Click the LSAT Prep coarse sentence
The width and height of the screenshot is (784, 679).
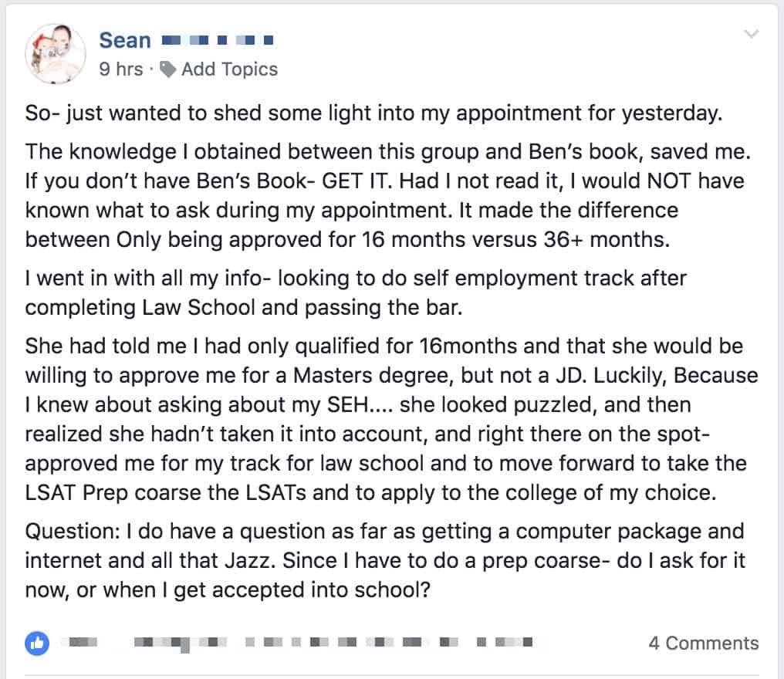point(370,493)
